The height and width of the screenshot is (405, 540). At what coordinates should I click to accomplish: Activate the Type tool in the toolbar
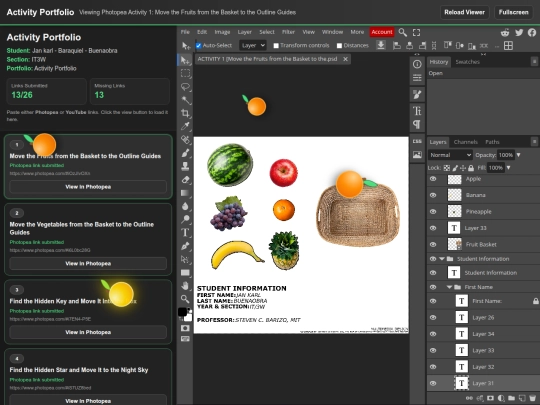tap(185, 232)
